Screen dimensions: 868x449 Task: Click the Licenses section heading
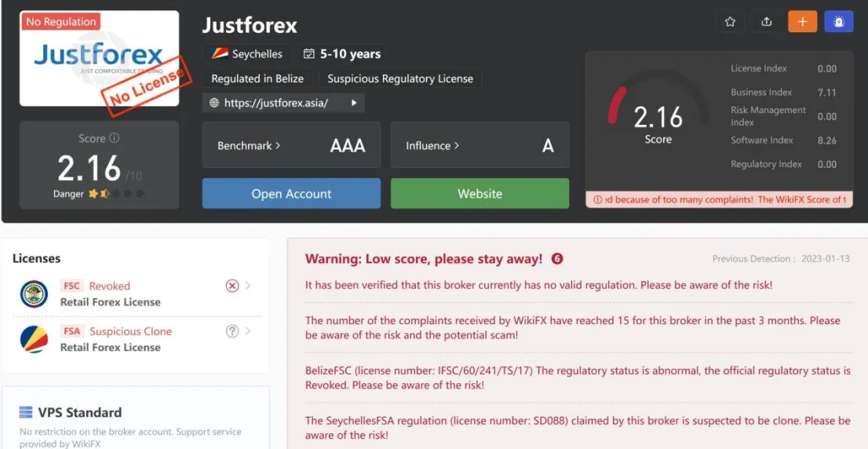tap(37, 258)
